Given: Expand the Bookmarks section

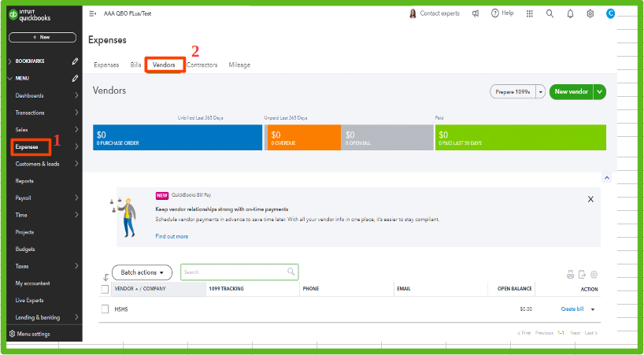Looking at the screenshot, I should tap(10, 61).
